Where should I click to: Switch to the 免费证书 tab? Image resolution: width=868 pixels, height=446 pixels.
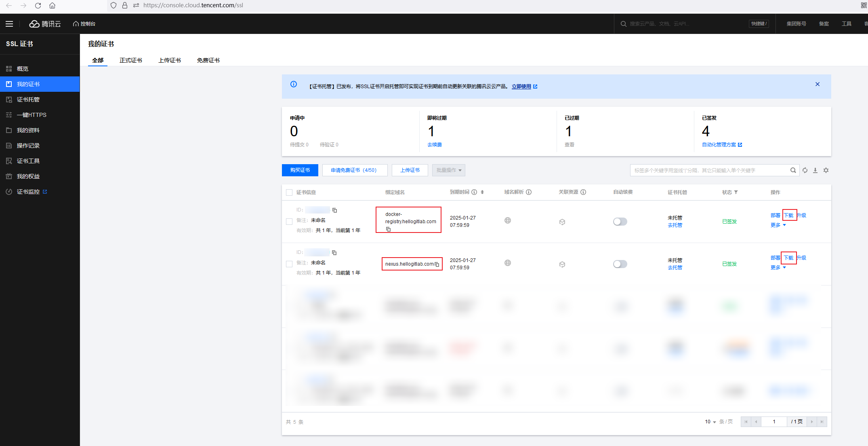pos(208,60)
